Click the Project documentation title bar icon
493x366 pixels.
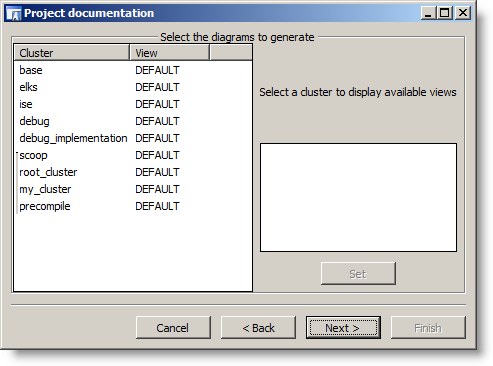click(14, 13)
